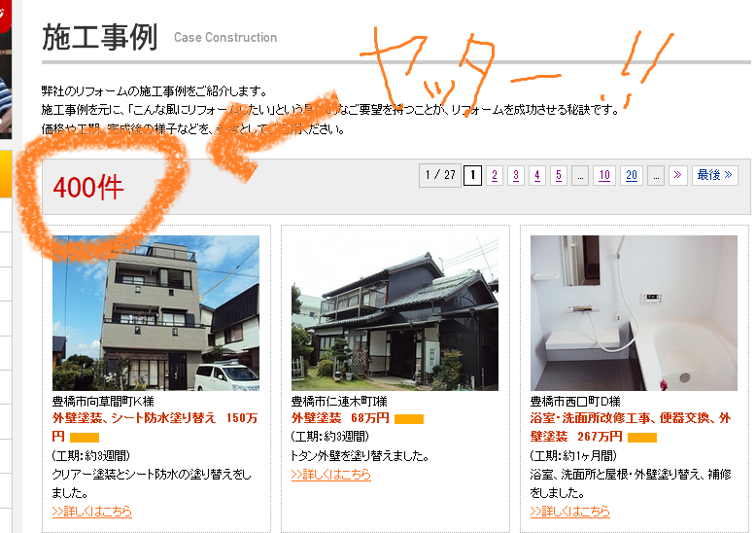Click 外壁塗装 68万円 price text
756x533 pixels.
(340, 418)
